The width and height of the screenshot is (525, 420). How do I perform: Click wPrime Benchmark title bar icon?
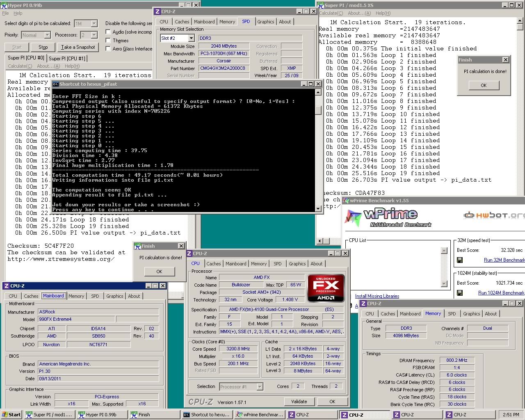[x=346, y=201]
